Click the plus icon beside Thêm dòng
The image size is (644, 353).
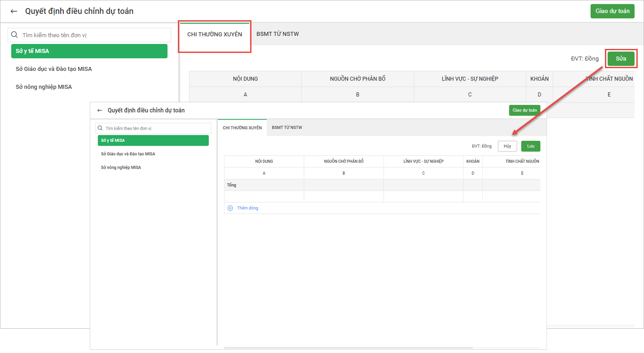pyautogui.click(x=230, y=208)
